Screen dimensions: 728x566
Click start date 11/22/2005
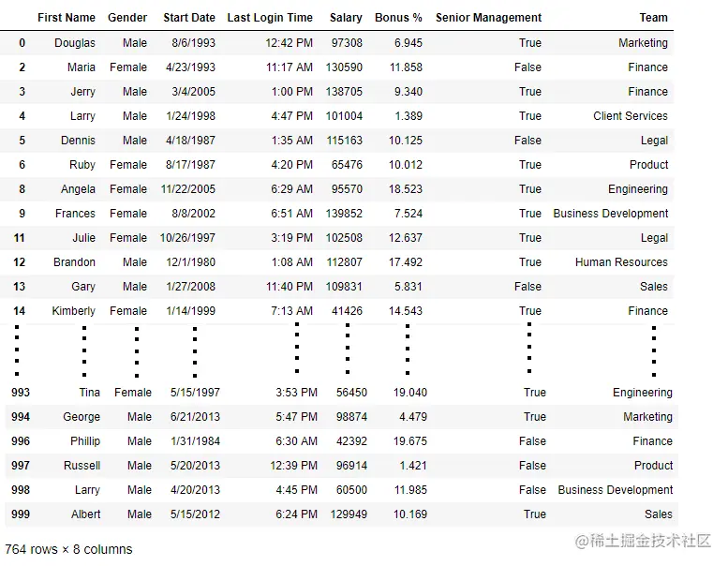[x=188, y=189]
